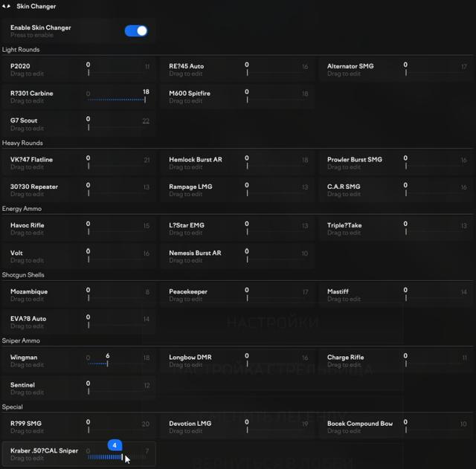Click the 30-30 Repeater skin slider

click(x=118, y=193)
